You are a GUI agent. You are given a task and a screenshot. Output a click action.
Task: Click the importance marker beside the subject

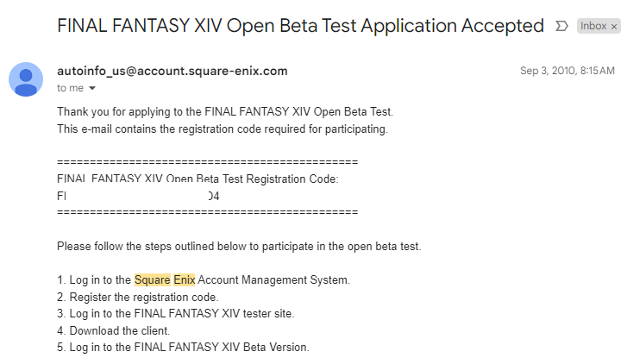(x=562, y=27)
